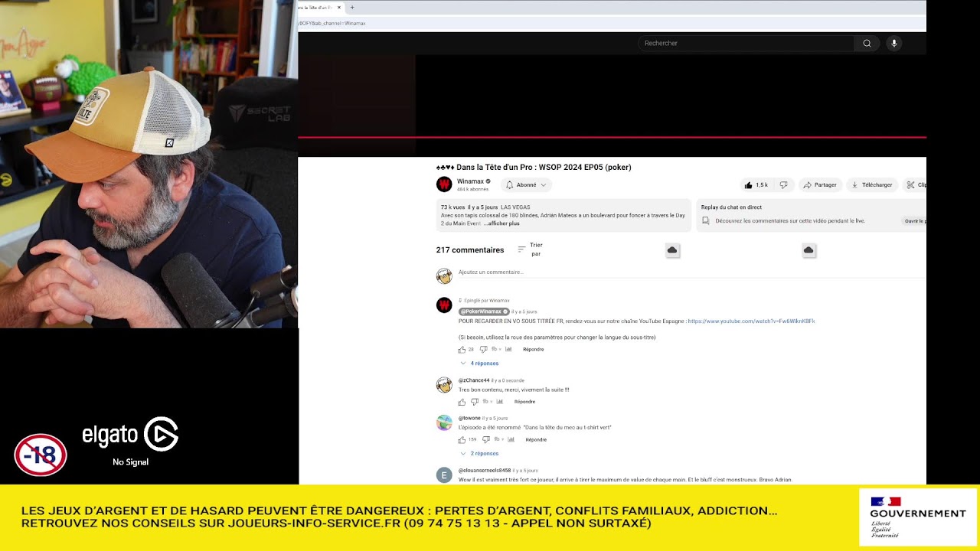
Task: Open @zChance44 user profile name
Action: [x=474, y=380]
